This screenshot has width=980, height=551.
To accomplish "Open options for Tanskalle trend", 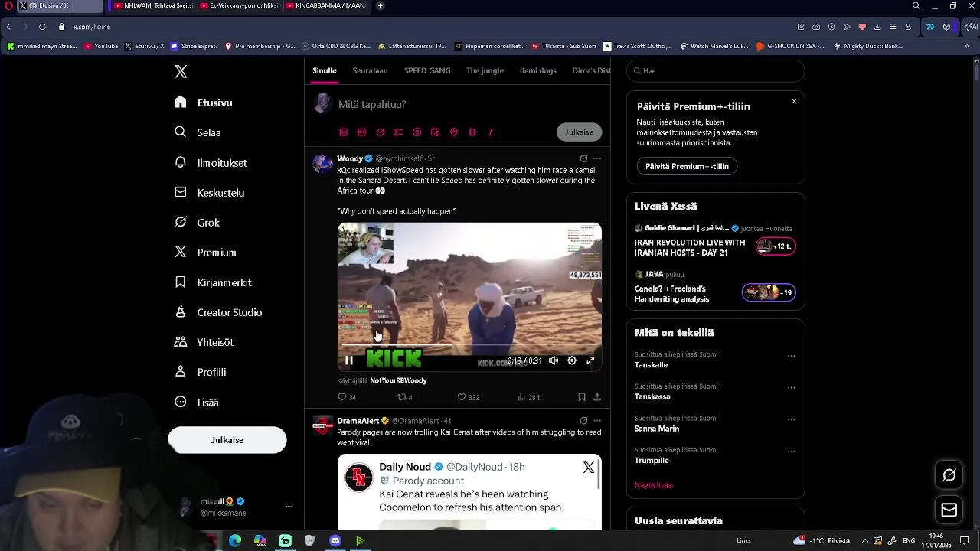I will 792,356.
